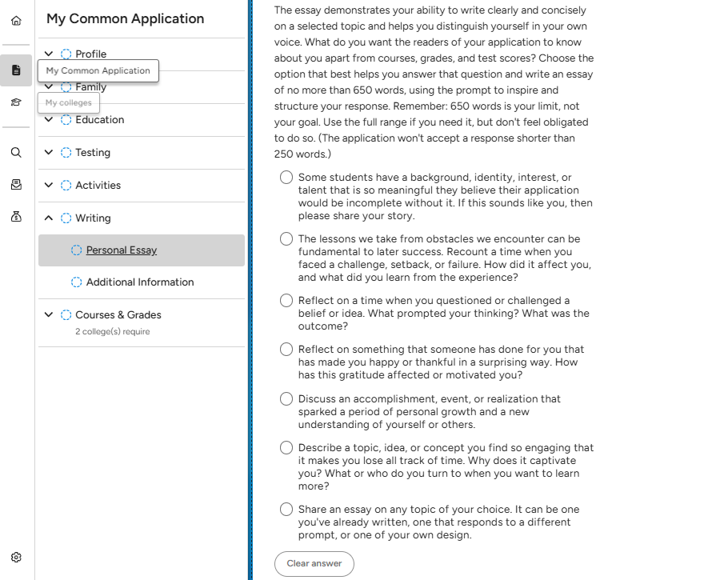Screen dimensions: 728x580
Task: Click the inbox tray icon in left rail
Action: (x=16, y=185)
